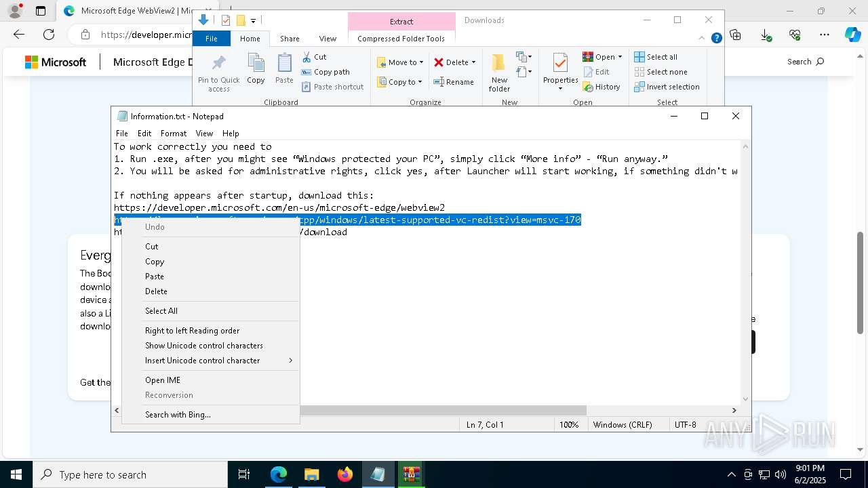Click the Copy icon in Explorer ribbon

256,68
